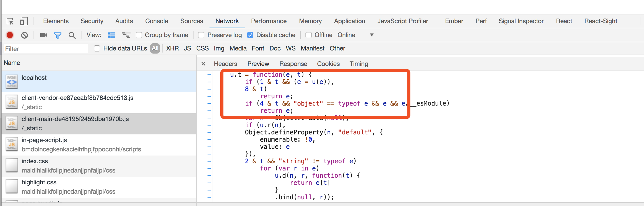Select the Preview tab
Viewport: 644px width, 206px height.
258,64
